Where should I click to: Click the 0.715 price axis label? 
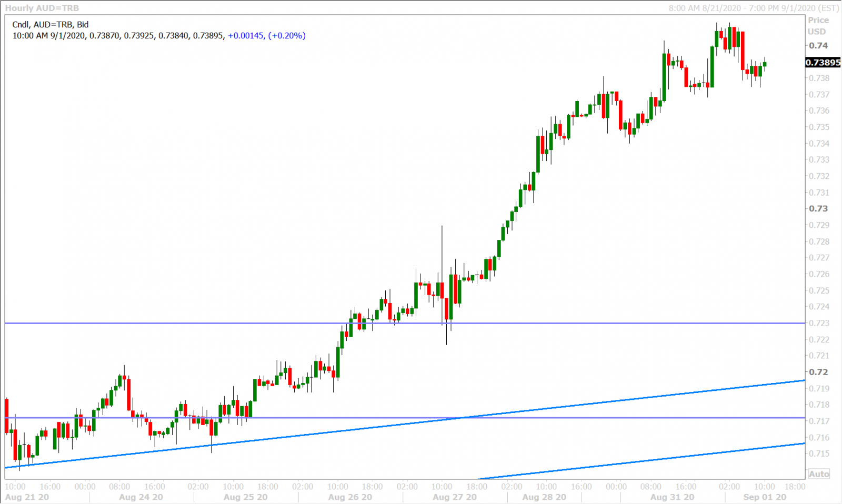pyautogui.click(x=819, y=453)
